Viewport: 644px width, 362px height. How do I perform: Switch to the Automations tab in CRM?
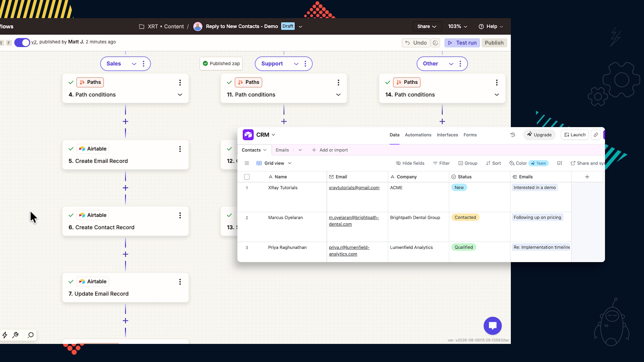(x=418, y=135)
